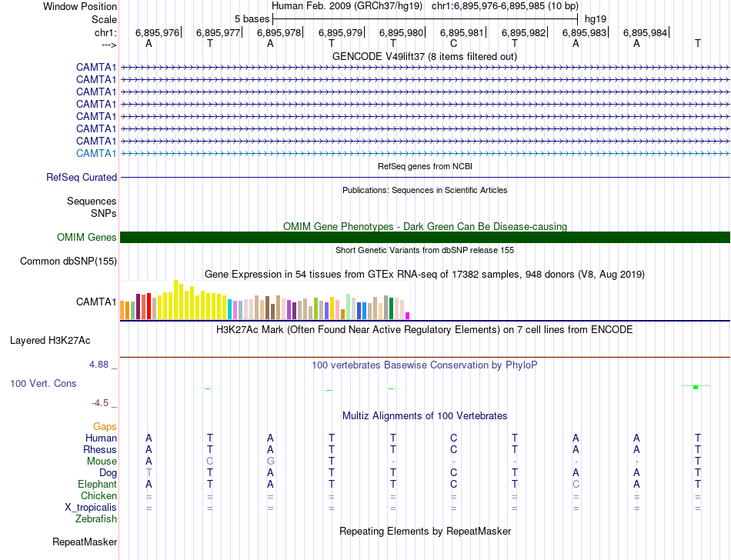The height and width of the screenshot is (560, 731).
Task: Click the Elephant species label
Action: (x=97, y=484)
